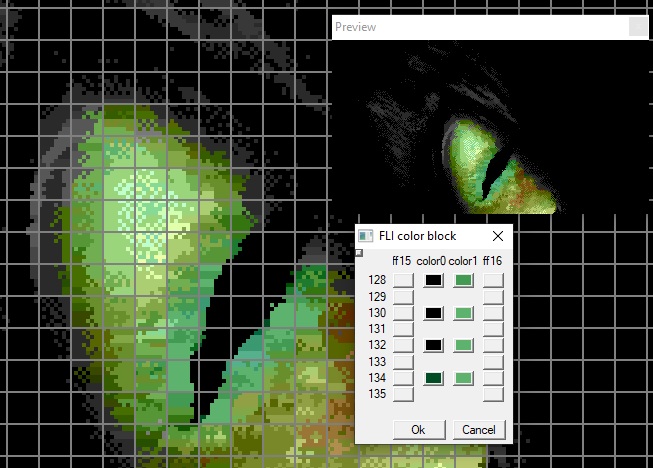The width and height of the screenshot is (653, 468).
Task: Click the color0 swatch for row 128
Action: (433, 281)
